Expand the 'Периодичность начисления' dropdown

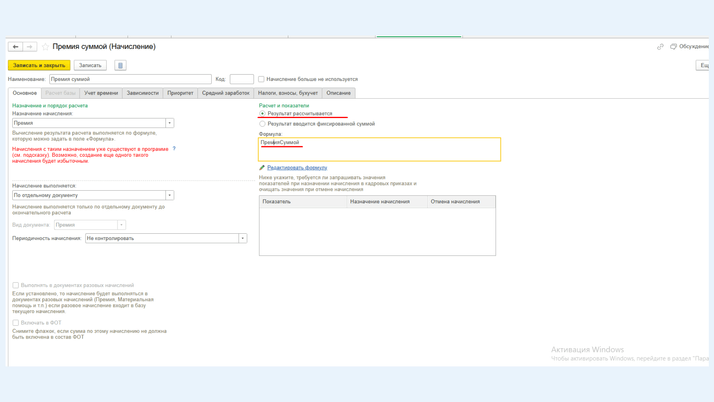242,238
